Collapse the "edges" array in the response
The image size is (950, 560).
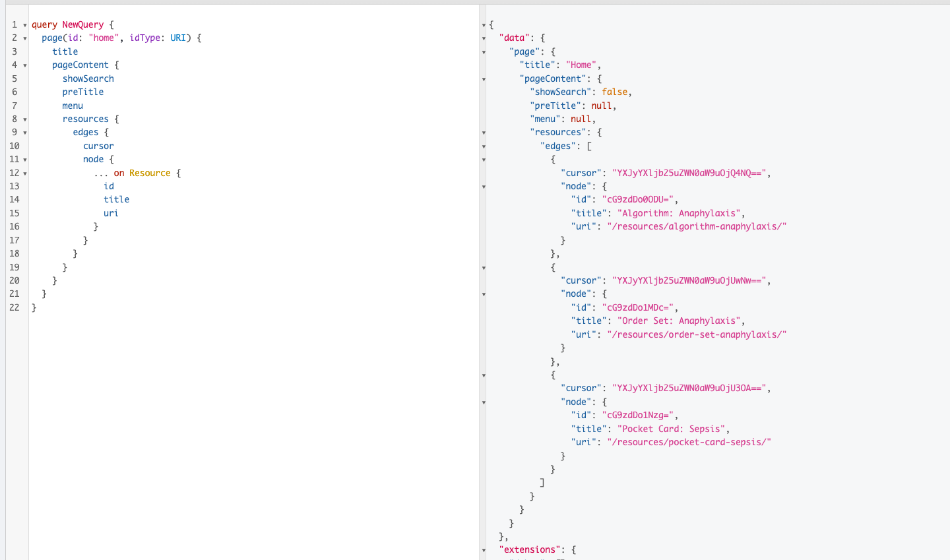(484, 146)
